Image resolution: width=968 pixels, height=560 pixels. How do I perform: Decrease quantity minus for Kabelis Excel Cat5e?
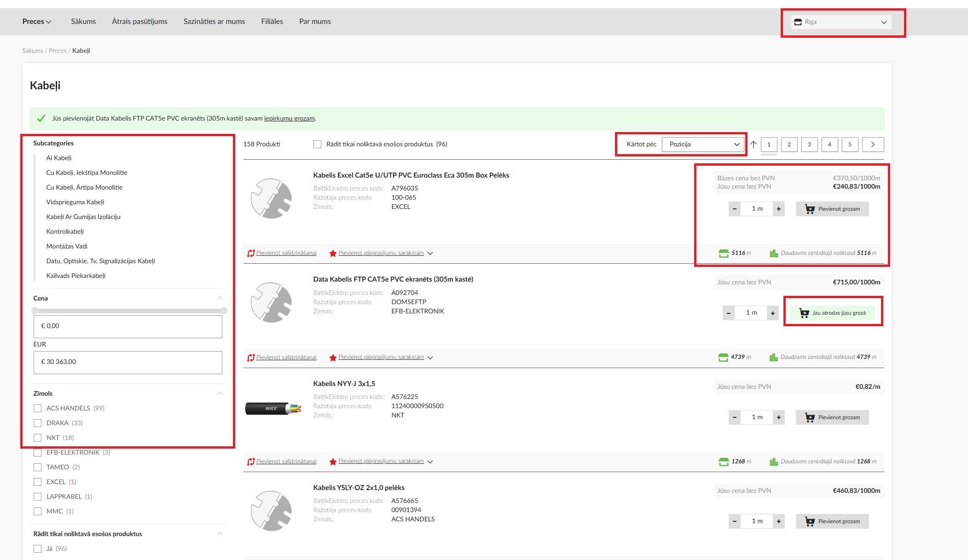(x=735, y=209)
